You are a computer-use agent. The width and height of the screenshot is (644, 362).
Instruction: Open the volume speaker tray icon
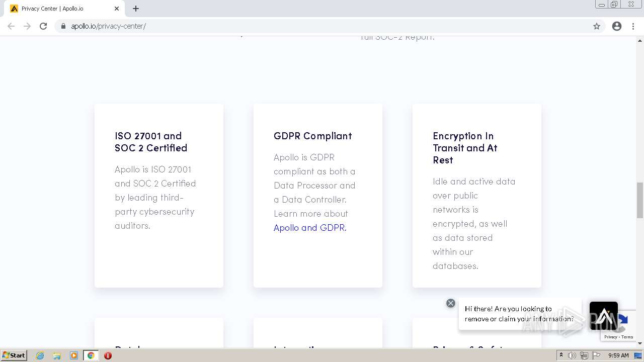(x=572, y=355)
